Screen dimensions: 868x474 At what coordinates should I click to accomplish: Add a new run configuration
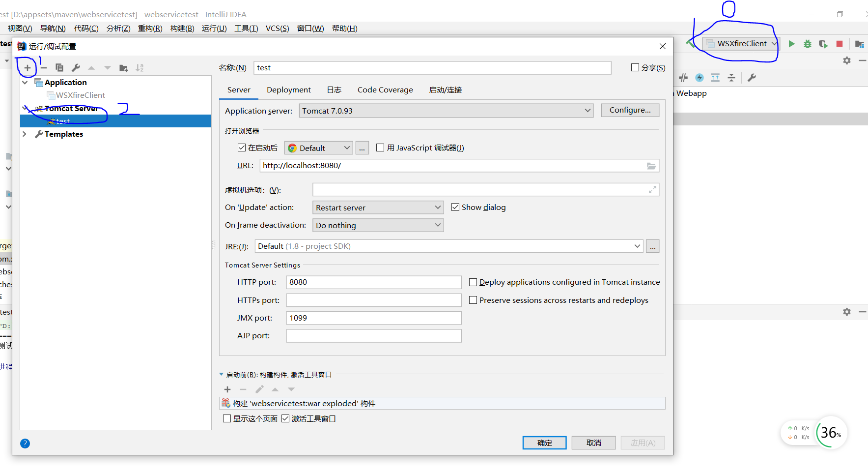pyautogui.click(x=28, y=68)
